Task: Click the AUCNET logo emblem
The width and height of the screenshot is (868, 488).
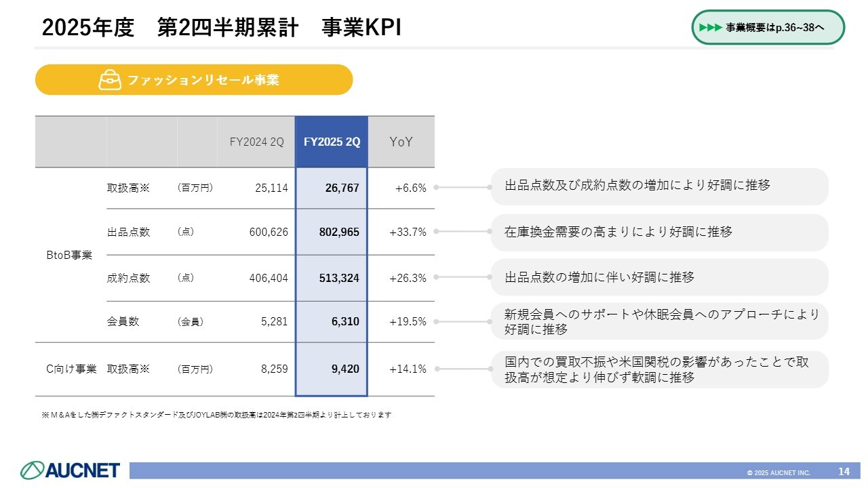Action: pos(33,470)
